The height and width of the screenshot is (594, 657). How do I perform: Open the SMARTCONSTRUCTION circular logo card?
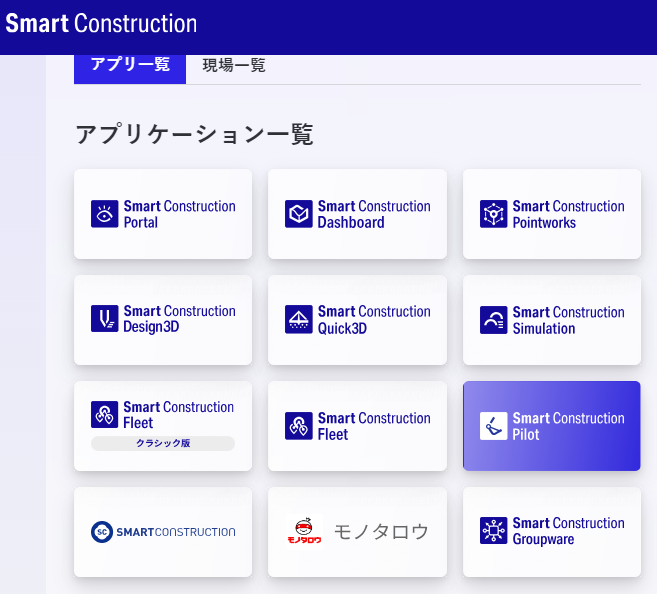click(x=163, y=531)
